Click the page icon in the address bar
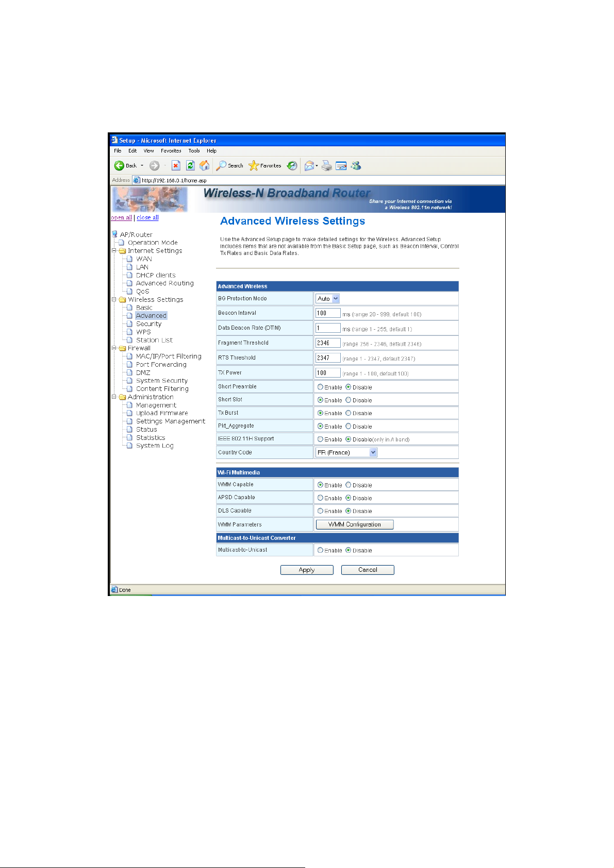The height and width of the screenshot is (868, 614). (x=137, y=180)
